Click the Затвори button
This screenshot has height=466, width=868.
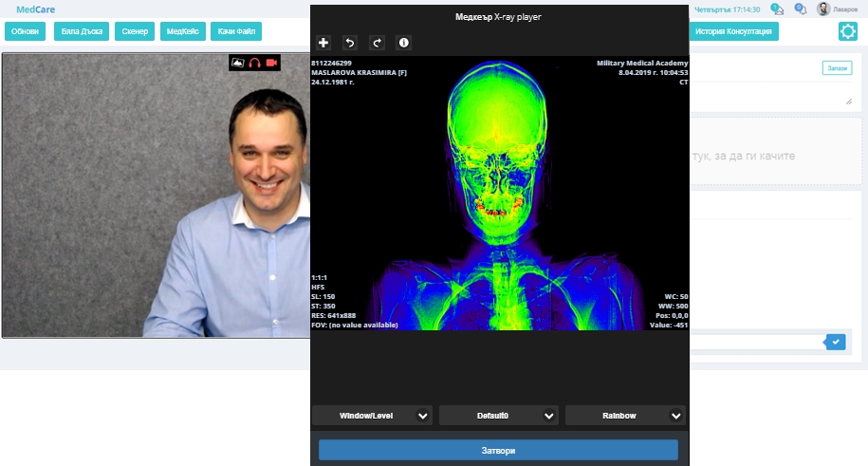(x=498, y=450)
